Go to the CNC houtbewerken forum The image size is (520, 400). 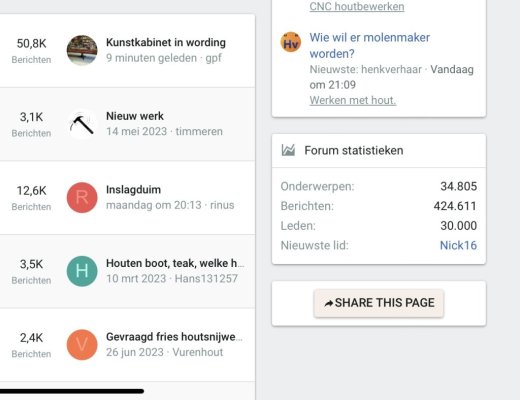click(x=357, y=7)
